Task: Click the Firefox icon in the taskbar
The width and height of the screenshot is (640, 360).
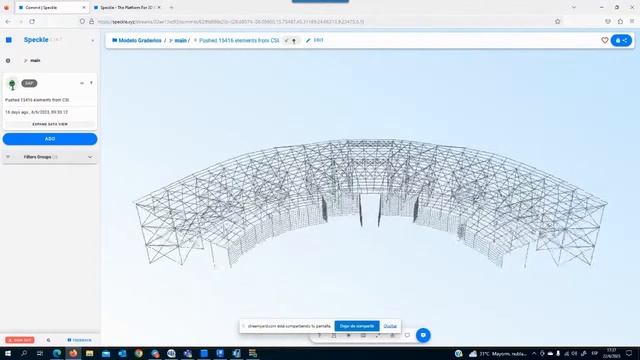Action: point(73,353)
